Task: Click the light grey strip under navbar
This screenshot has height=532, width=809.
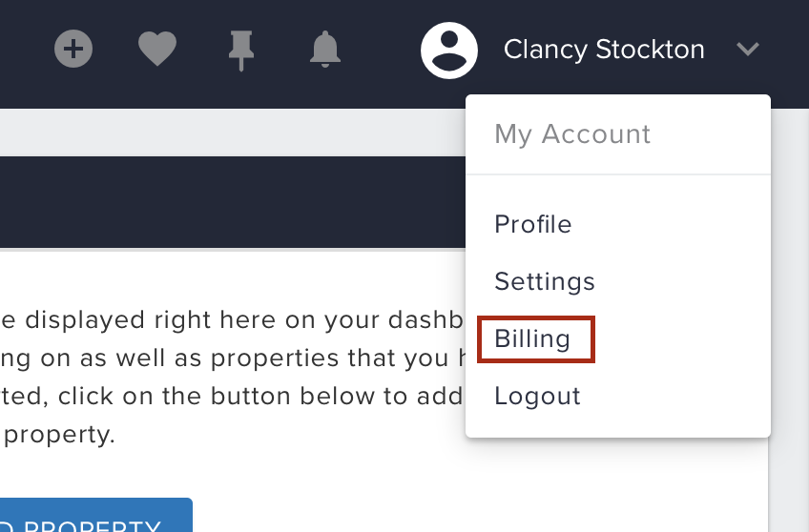Action: pos(232,133)
